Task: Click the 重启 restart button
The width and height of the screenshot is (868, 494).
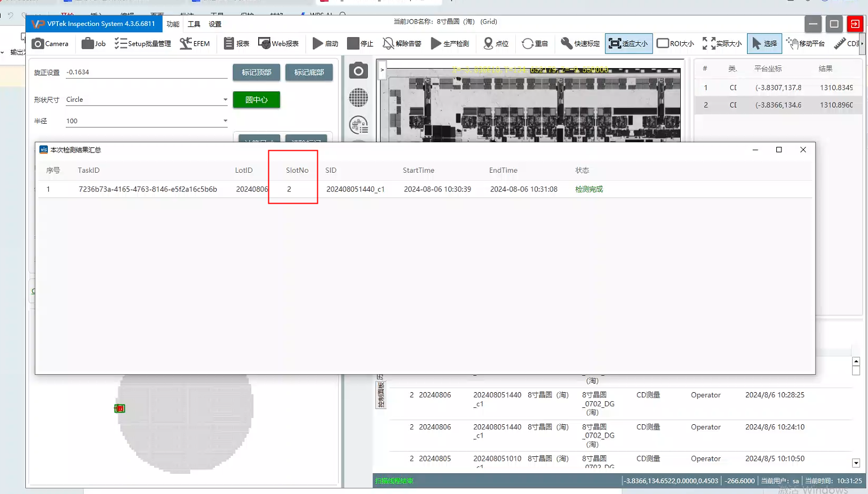Action: pyautogui.click(x=534, y=43)
